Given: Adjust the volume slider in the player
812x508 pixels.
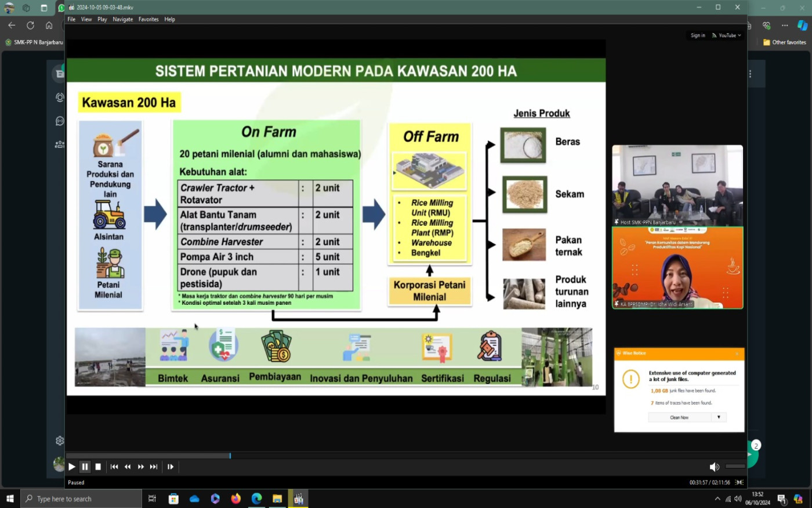Looking at the screenshot, I should [x=735, y=466].
